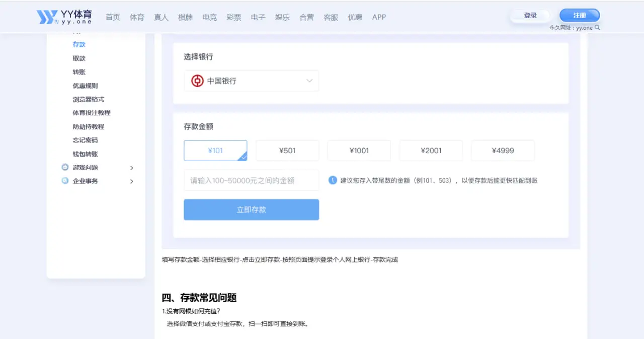644x339 pixels.
Task: Select the ¥1001 deposit amount
Action: tap(359, 150)
